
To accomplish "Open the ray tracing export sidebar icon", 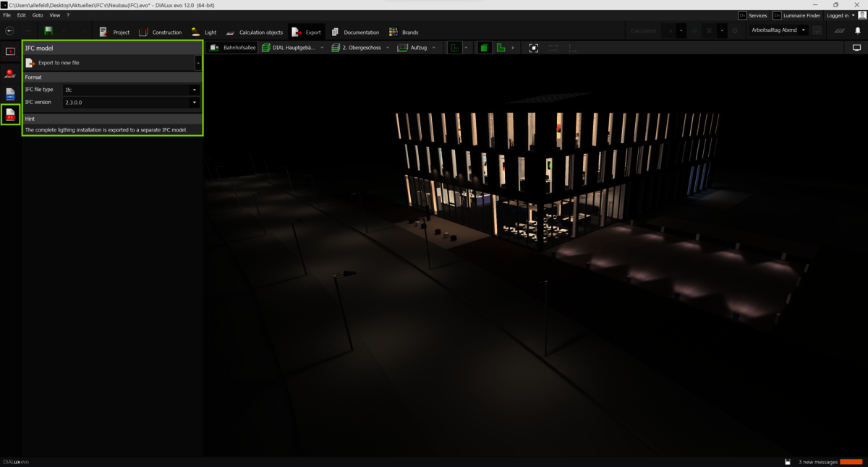I will (x=10, y=73).
